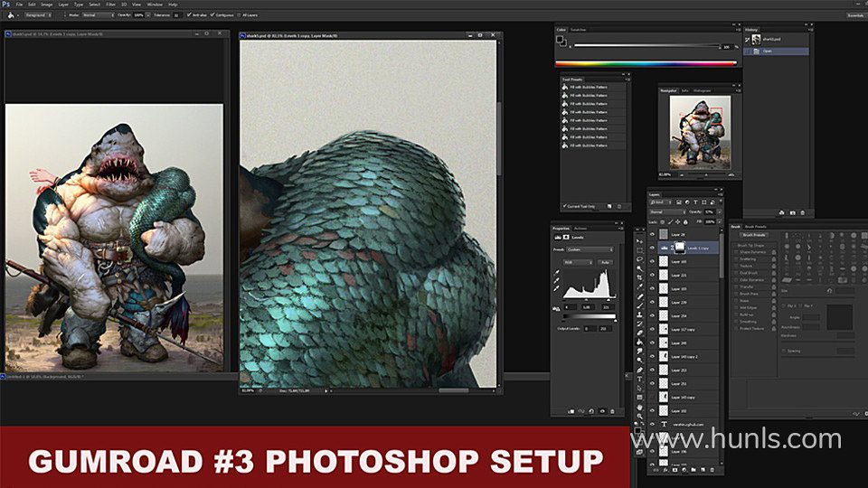868x488 pixels.
Task: Click the black point eyedropper in Levels
Action: (556, 272)
